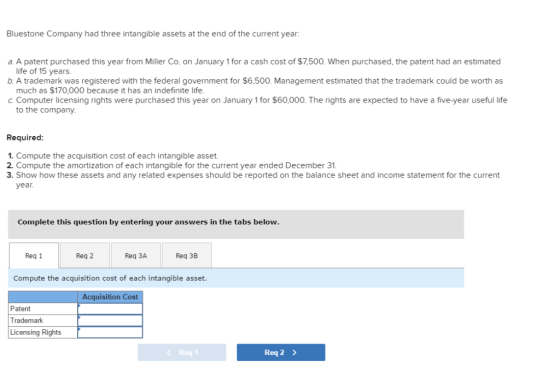Open the Req 3B tab
The width and height of the screenshot is (560, 384).
pos(187,255)
